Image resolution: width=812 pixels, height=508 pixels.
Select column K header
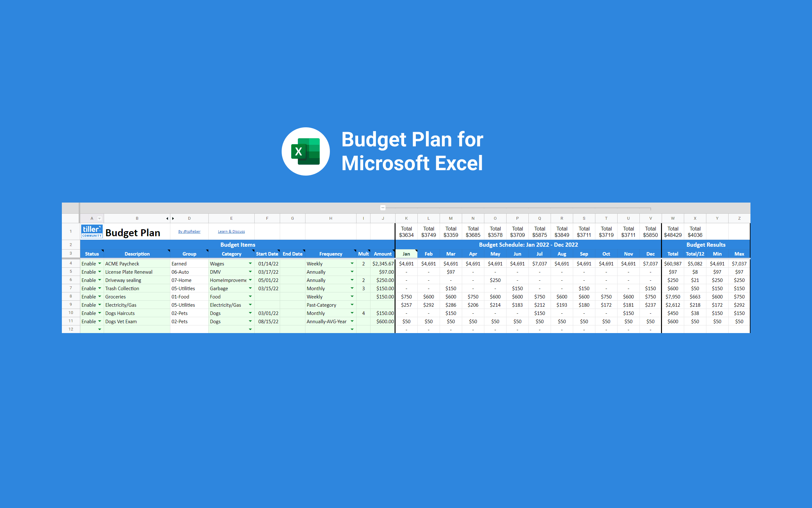[406, 218]
